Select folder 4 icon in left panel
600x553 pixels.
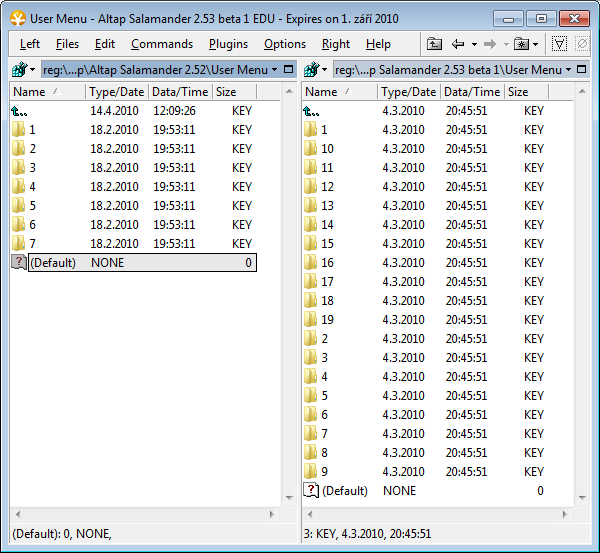(x=18, y=186)
